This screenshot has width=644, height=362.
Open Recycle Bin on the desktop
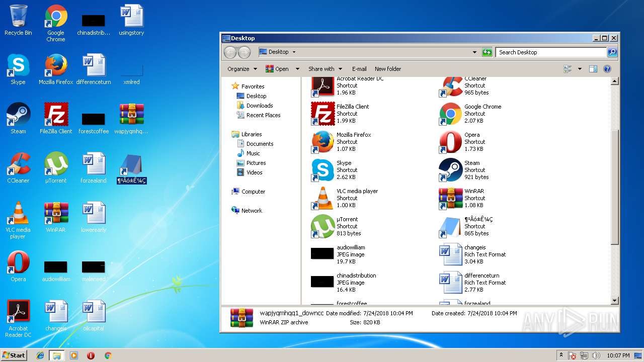click(18, 20)
